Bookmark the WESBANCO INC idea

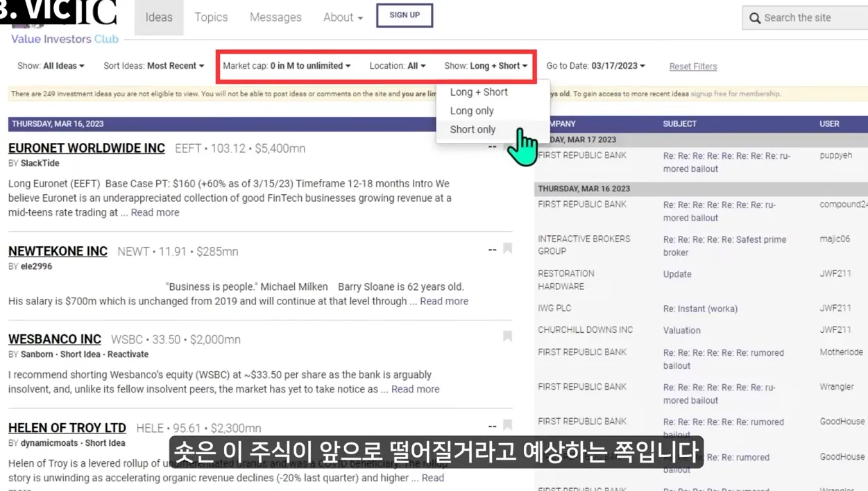508,336
